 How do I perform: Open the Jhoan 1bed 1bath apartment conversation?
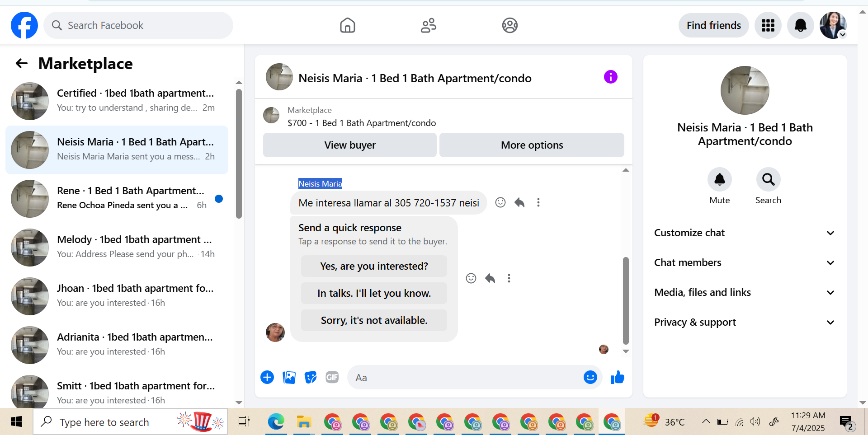click(x=117, y=296)
